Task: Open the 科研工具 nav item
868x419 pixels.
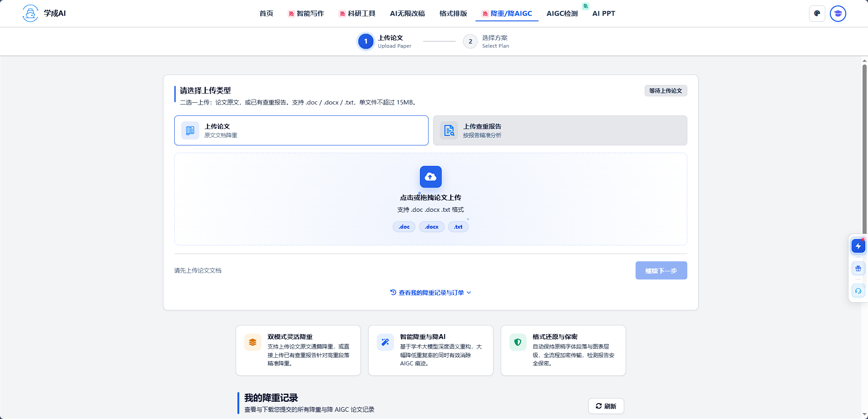Action: [x=358, y=14]
